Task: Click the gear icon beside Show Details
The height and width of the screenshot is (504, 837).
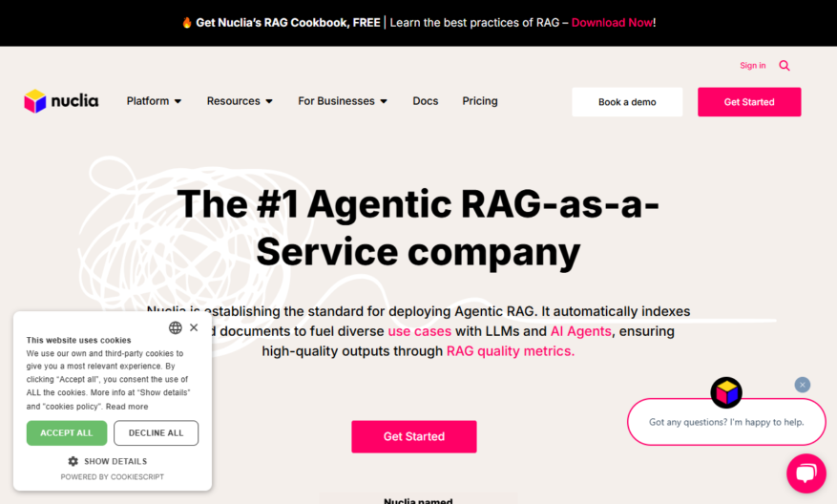Action: 73,461
